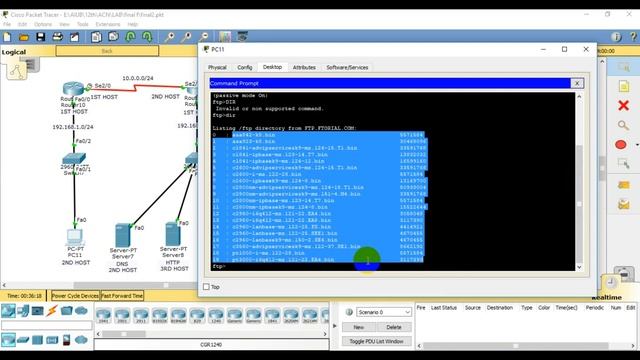Image resolution: width=640 pixels, height=360 pixels.
Task: Select the lightning bolt Connections category
Action: pyautogui.click(x=52, y=311)
